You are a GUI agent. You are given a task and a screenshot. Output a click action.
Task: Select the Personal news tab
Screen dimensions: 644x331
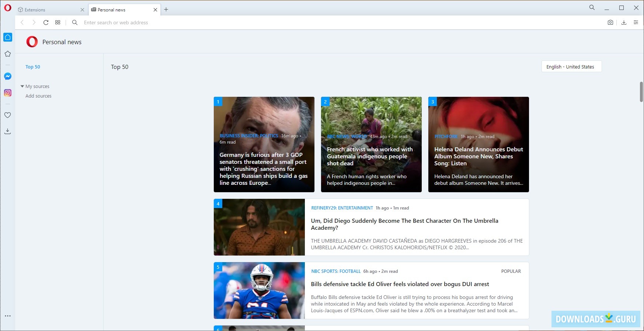tap(124, 10)
